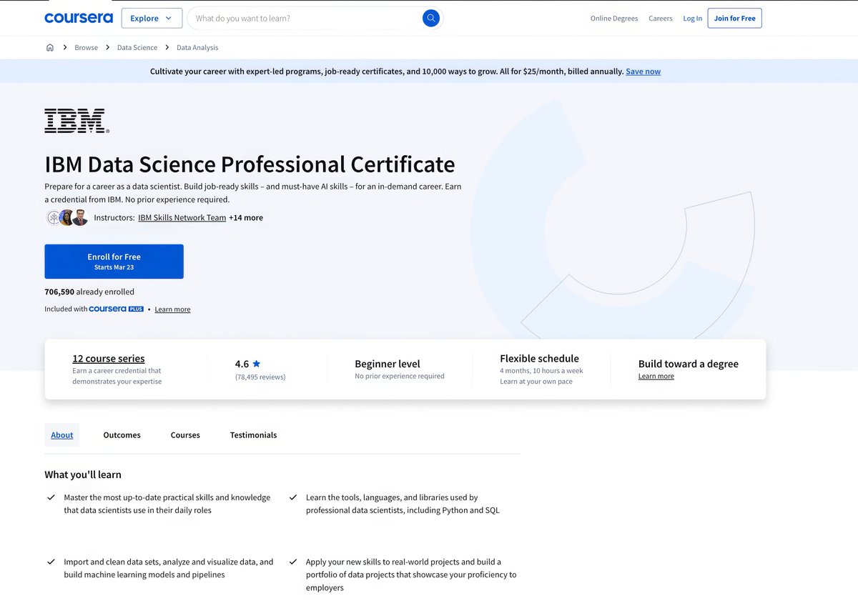Open Online Degrees link
This screenshot has width=858, height=616.
614,19
